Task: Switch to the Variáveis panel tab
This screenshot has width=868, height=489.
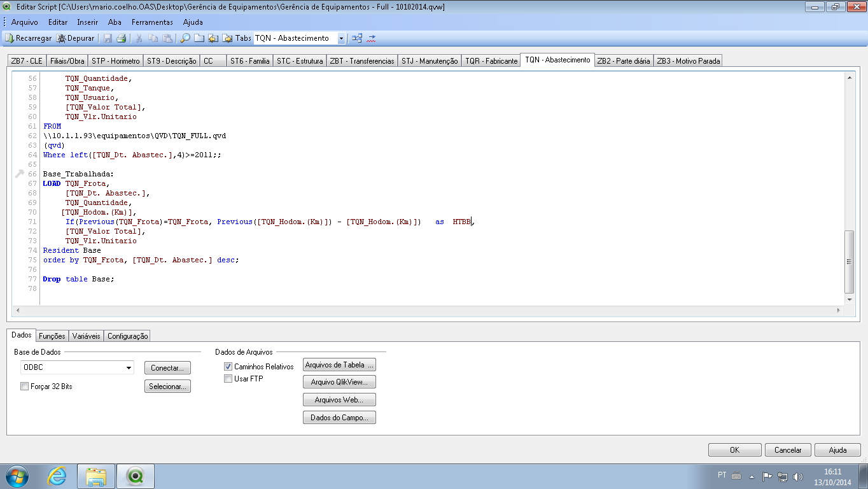Action: coord(87,336)
